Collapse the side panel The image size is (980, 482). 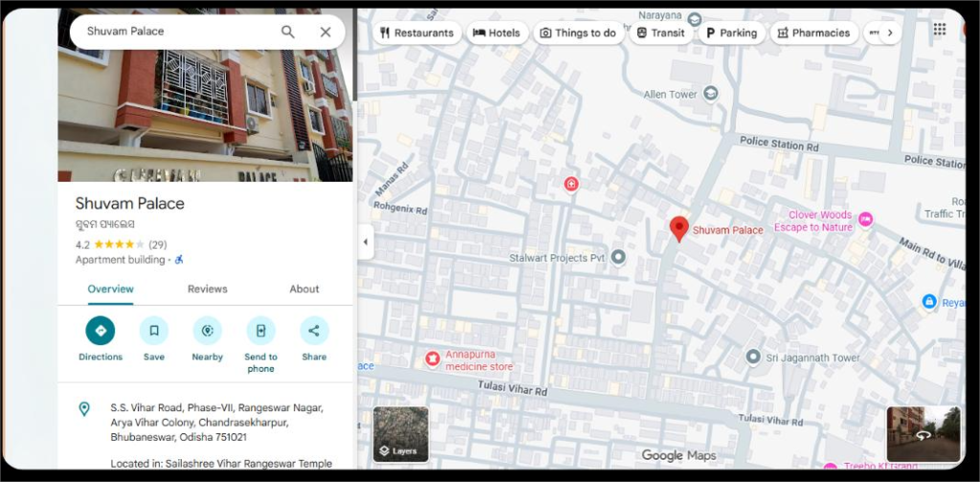(365, 242)
